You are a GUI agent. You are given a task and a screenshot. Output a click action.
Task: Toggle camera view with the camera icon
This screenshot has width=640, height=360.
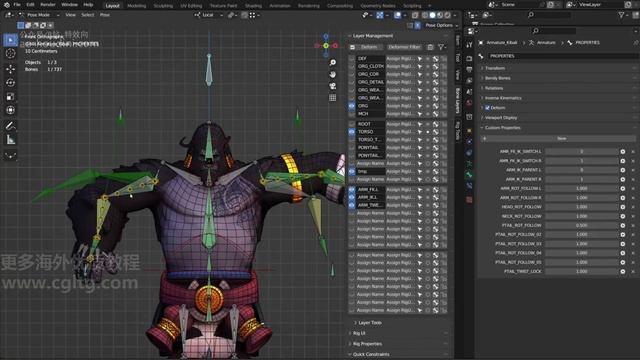333,86
